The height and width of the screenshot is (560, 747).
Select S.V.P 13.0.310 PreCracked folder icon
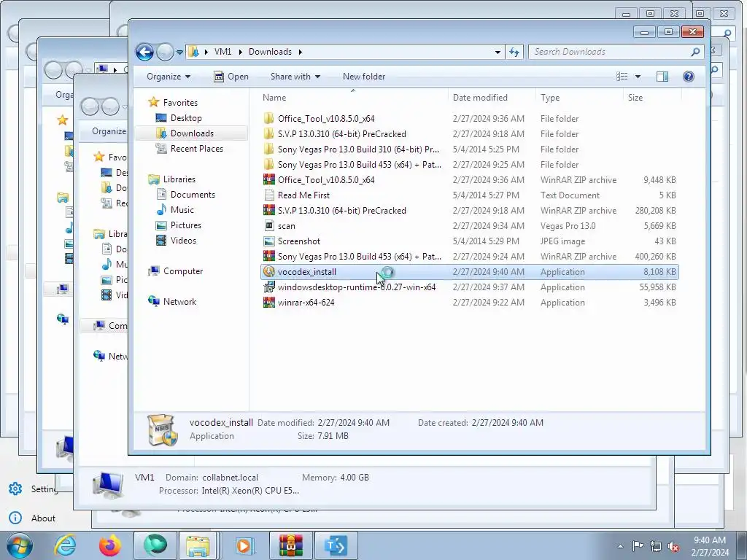coord(268,134)
